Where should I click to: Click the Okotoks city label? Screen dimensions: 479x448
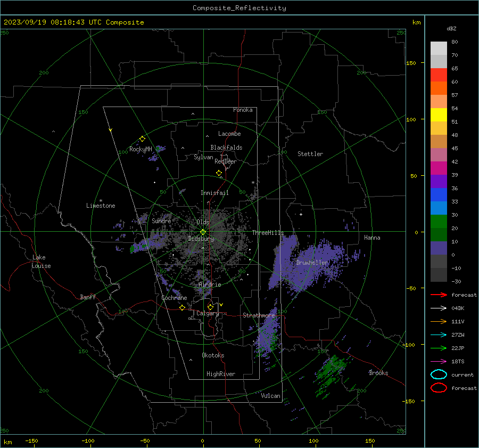[213, 355]
